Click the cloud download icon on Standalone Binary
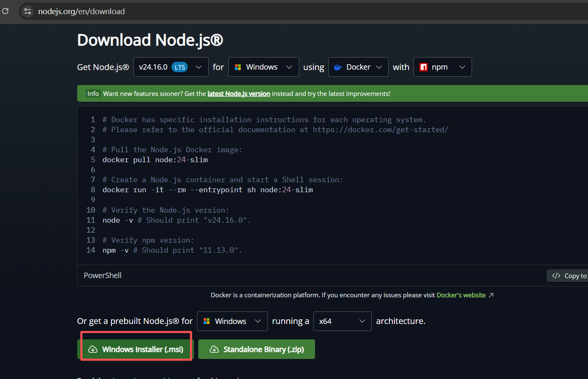The height and width of the screenshot is (379, 588). click(x=214, y=349)
